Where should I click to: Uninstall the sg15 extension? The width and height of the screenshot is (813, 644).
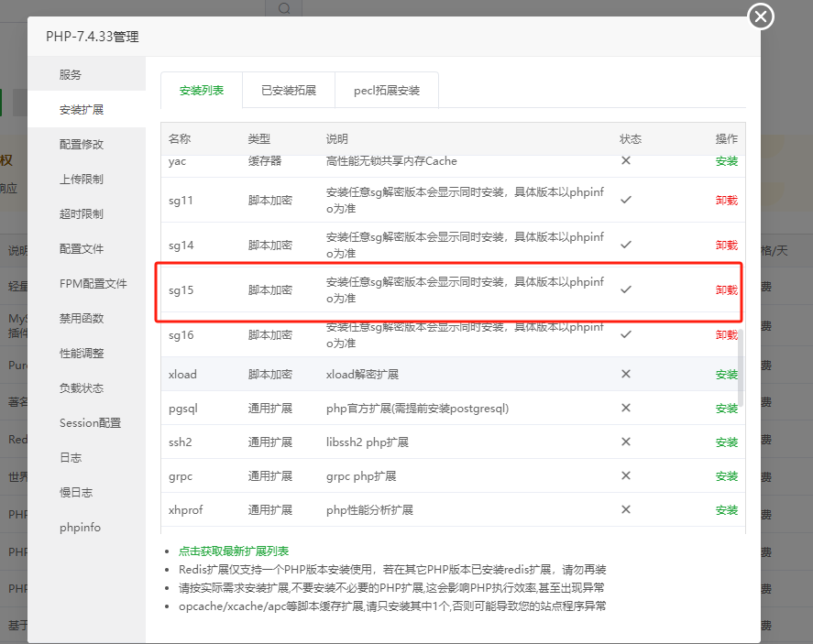point(726,289)
